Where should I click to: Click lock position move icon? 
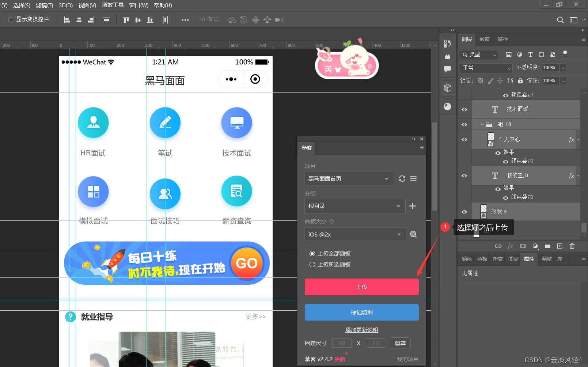500,81
